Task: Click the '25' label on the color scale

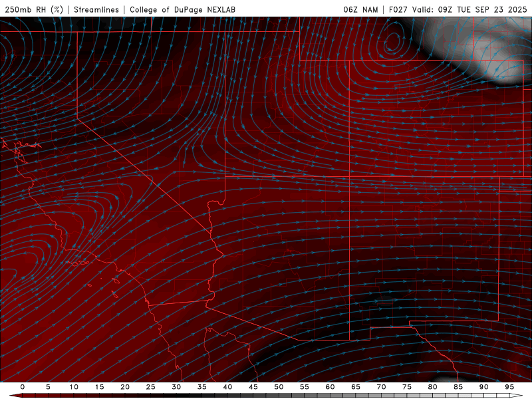Action: [151, 387]
